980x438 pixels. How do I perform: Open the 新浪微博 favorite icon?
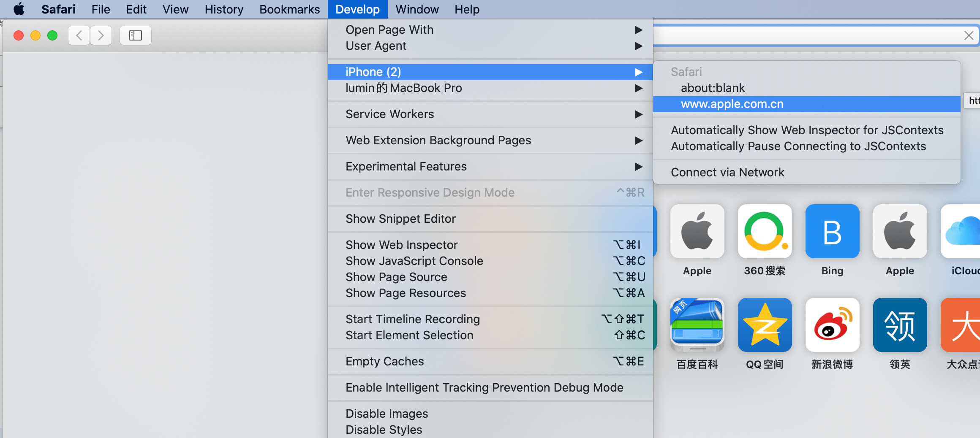[x=832, y=325]
